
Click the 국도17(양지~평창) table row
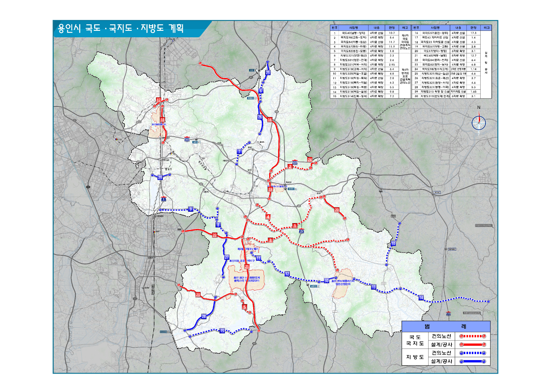pos(435,51)
